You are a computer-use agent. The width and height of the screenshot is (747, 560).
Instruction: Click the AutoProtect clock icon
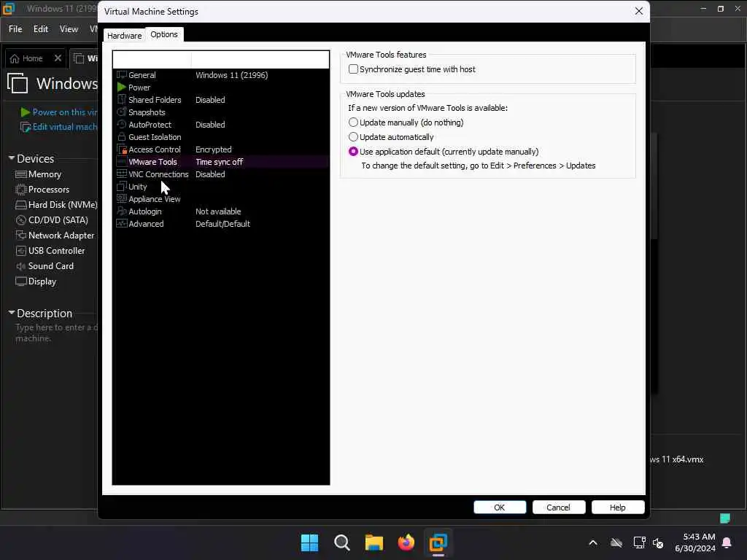[x=122, y=124]
